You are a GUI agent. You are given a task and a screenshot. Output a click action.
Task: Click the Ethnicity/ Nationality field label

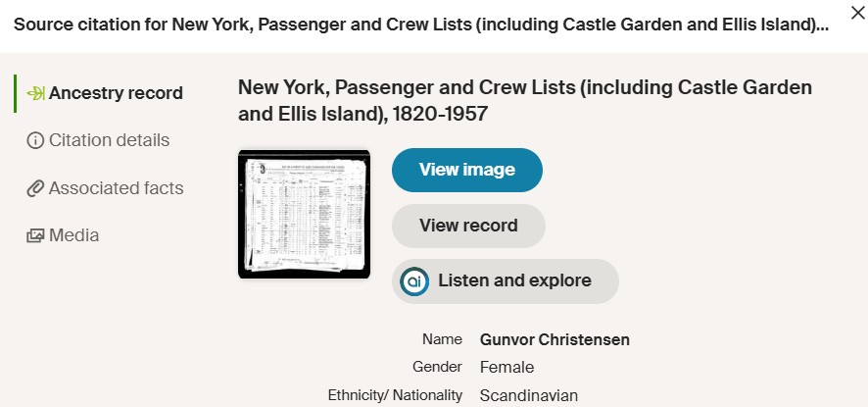[395, 395]
